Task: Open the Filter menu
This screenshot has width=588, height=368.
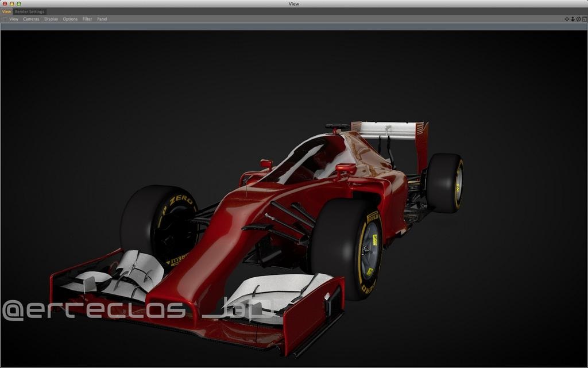Action: coord(87,19)
